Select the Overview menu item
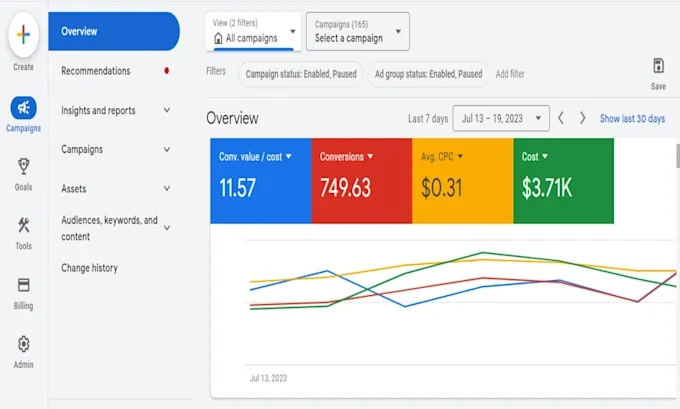680x409 pixels. point(114,31)
